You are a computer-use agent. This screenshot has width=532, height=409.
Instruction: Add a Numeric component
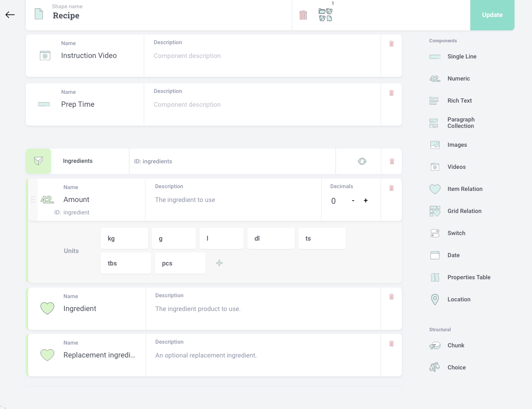(450, 79)
